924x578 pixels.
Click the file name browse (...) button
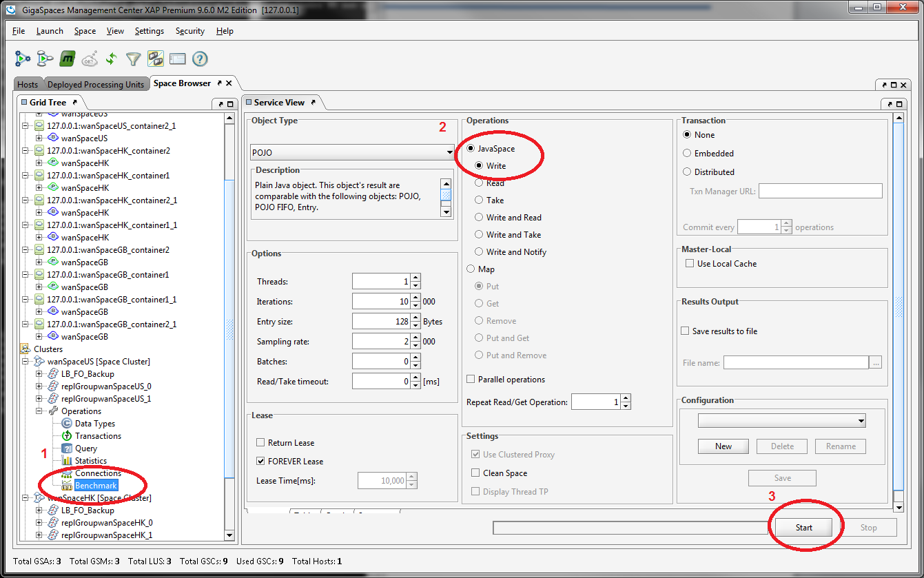tap(876, 362)
